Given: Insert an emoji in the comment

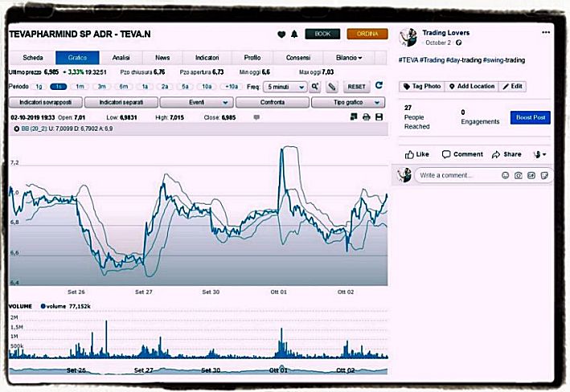Looking at the screenshot, I should (x=506, y=175).
